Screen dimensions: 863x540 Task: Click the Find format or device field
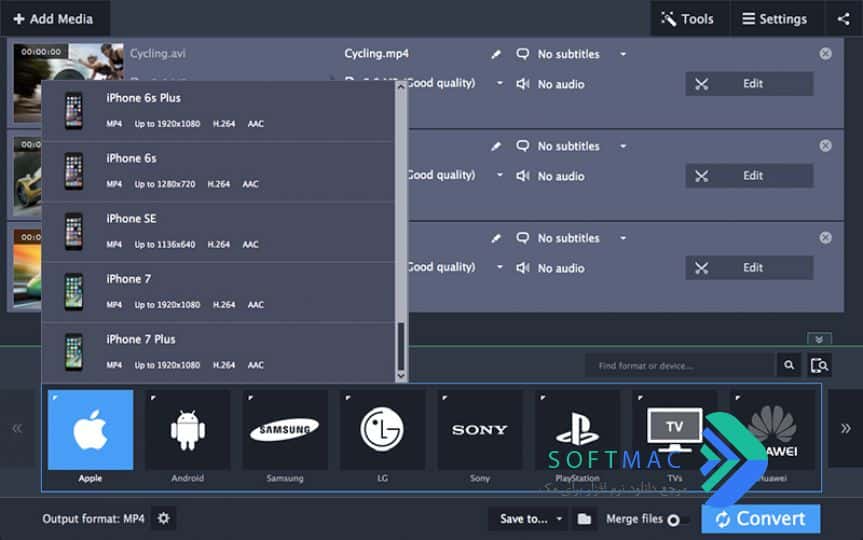click(x=679, y=366)
